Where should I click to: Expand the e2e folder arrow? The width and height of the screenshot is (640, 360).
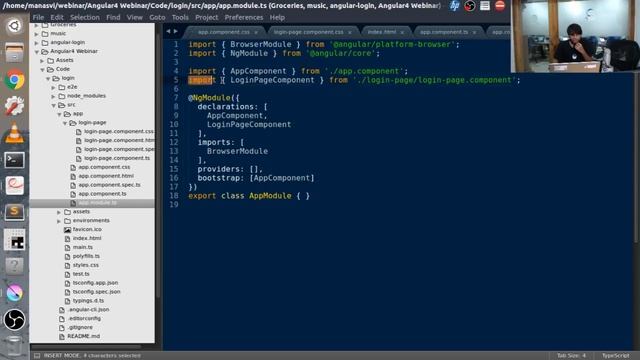[53, 87]
